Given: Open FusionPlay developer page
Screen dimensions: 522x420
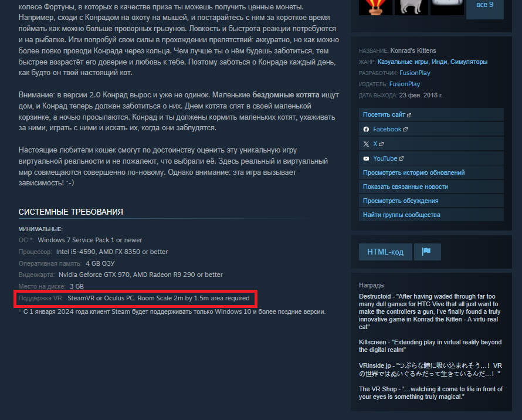Looking at the screenshot, I should pos(415,73).
